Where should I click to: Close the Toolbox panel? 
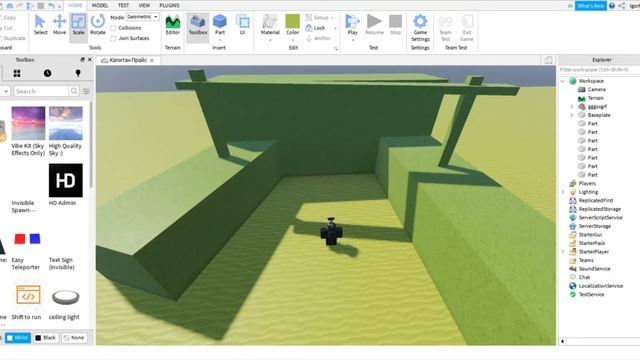(90, 60)
